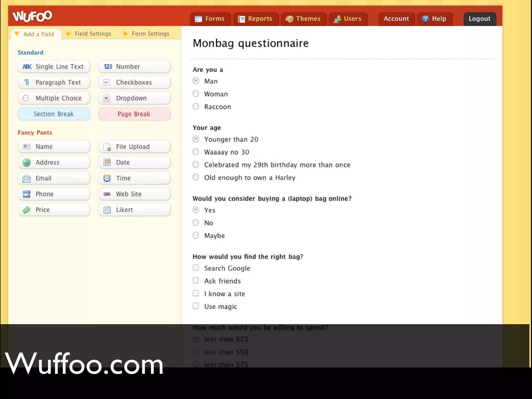The image size is (532, 399).
Task: Click the calendar icon for Date field
Action: click(x=107, y=162)
